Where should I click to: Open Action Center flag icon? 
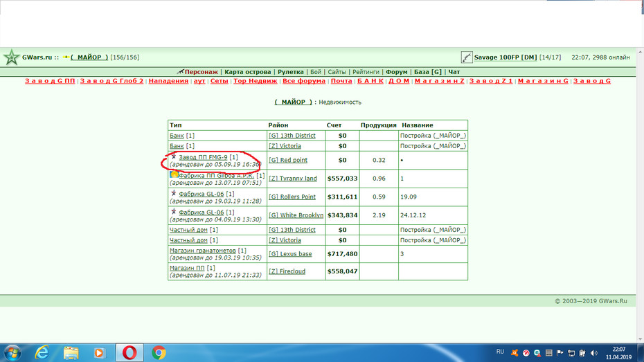(560, 353)
